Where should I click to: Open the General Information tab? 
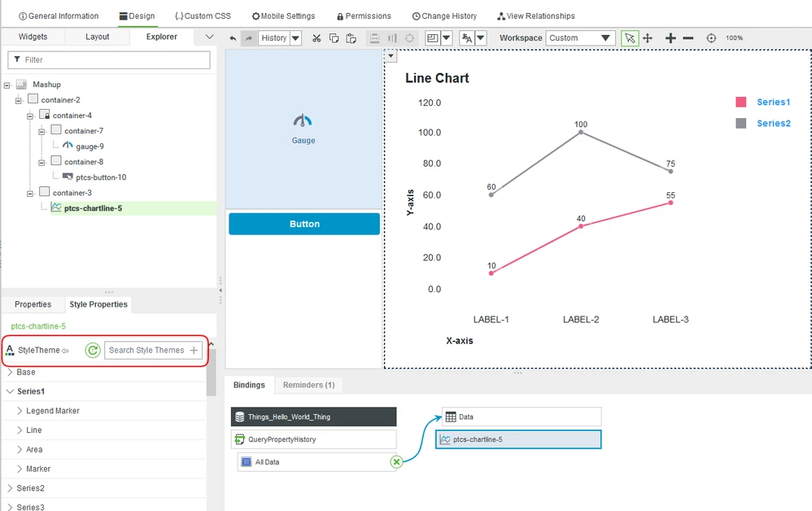59,16
